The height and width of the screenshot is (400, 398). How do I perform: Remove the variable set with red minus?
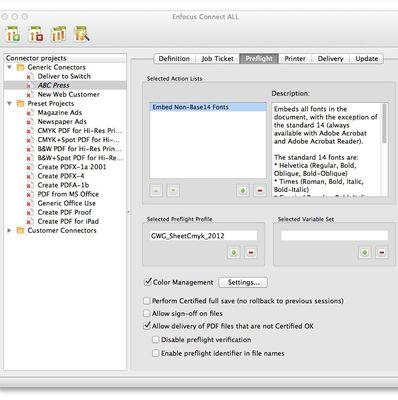pyautogui.click(x=381, y=253)
